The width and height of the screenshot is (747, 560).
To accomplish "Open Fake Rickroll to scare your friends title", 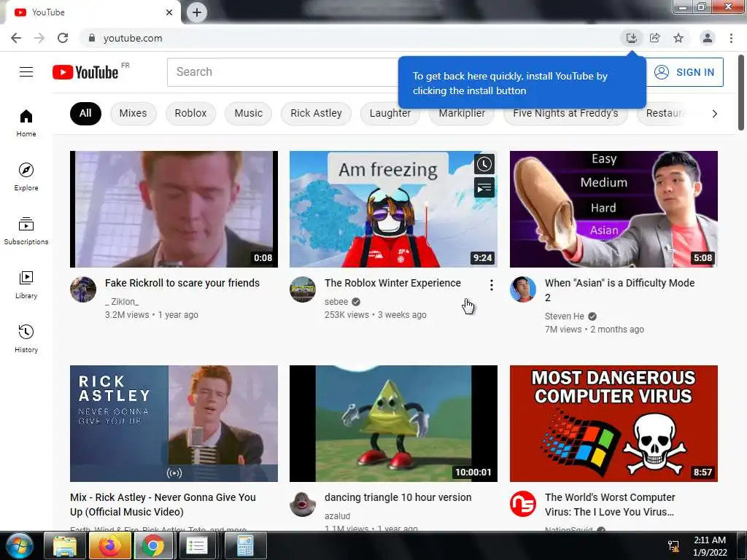I will coord(182,283).
